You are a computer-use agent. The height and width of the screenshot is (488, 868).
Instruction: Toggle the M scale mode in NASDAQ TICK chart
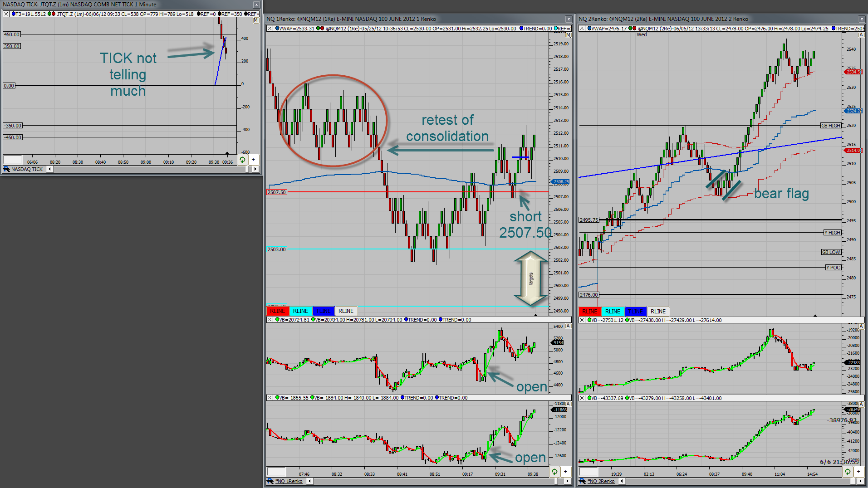pyautogui.click(x=256, y=20)
